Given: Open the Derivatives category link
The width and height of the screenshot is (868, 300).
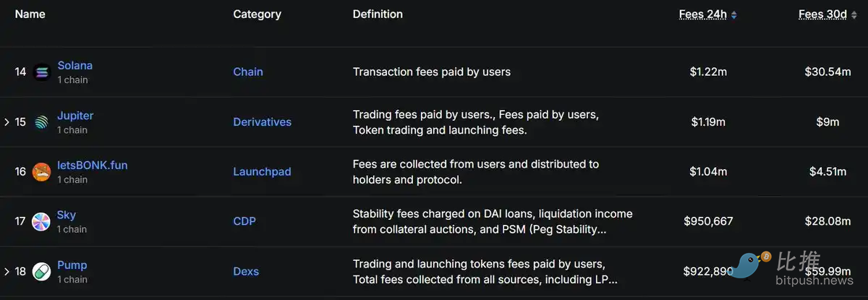Looking at the screenshot, I should pyautogui.click(x=263, y=121).
